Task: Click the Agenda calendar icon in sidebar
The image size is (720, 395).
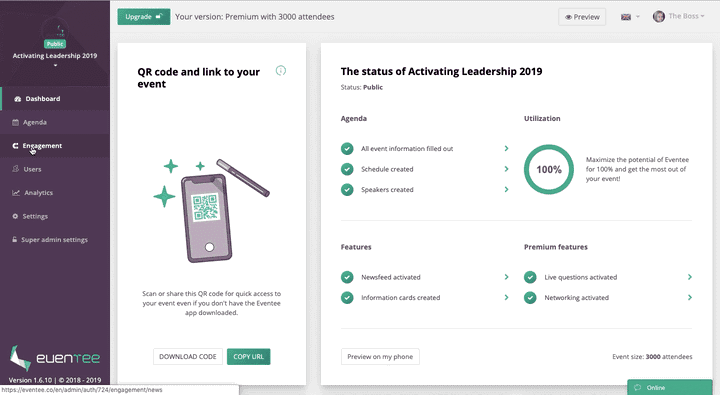Action: [16, 122]
